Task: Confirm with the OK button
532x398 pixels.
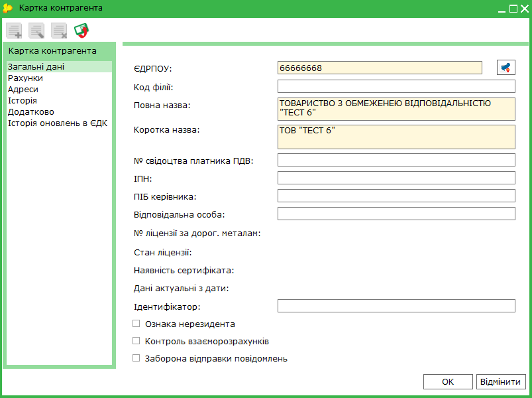Action: 448,381
